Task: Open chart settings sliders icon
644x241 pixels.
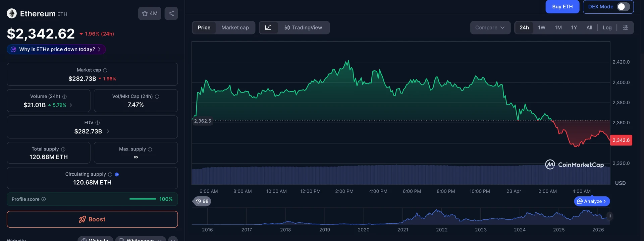Action: click(625, 27)
